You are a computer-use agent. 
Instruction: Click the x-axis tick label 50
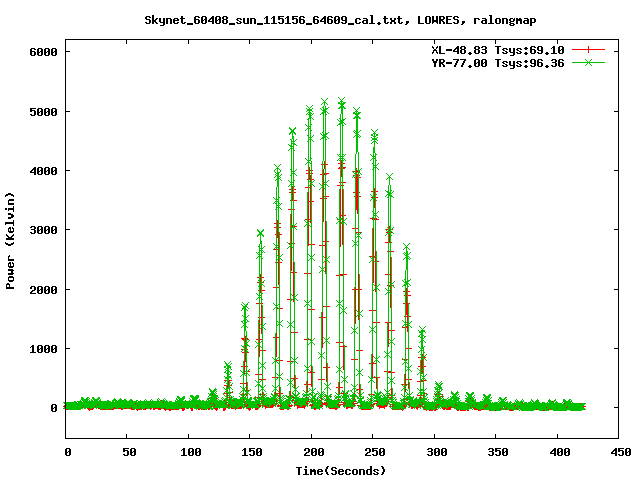coord(129,452)
